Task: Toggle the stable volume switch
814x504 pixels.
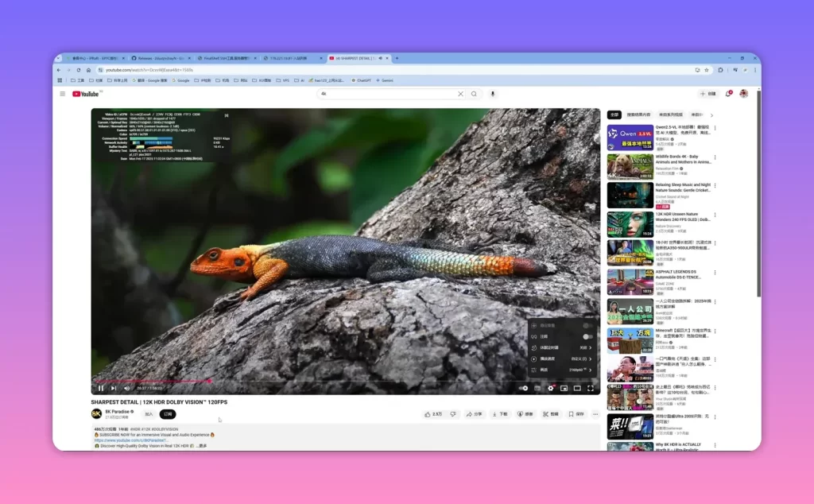Action: (x=587, y=325)
